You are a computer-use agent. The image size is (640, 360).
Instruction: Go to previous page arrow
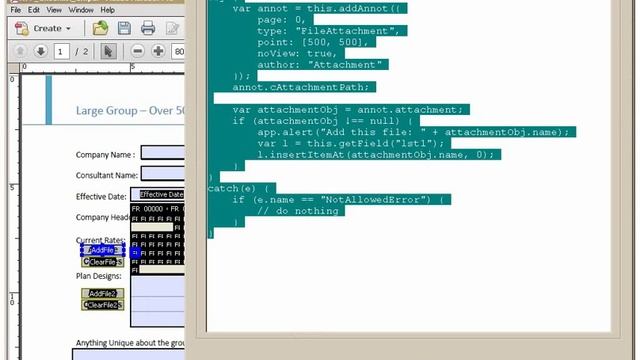[x=20, y=51]
